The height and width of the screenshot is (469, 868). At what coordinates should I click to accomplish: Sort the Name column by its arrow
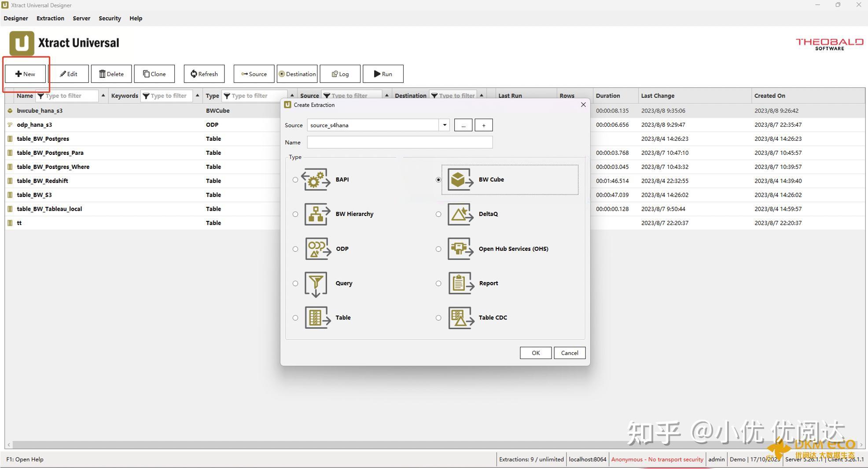(x=103, y=95)
